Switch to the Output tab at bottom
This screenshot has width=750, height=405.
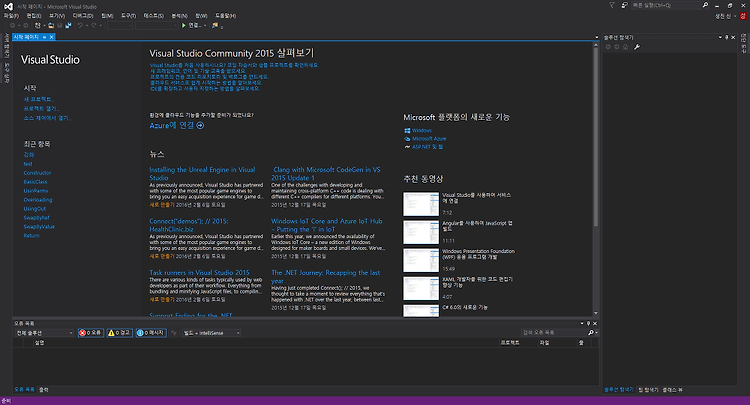[44, 390]
